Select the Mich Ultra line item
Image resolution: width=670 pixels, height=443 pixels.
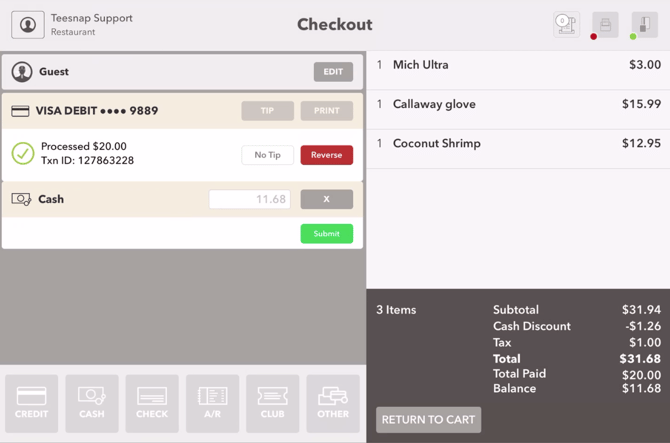tap(518, 70)
